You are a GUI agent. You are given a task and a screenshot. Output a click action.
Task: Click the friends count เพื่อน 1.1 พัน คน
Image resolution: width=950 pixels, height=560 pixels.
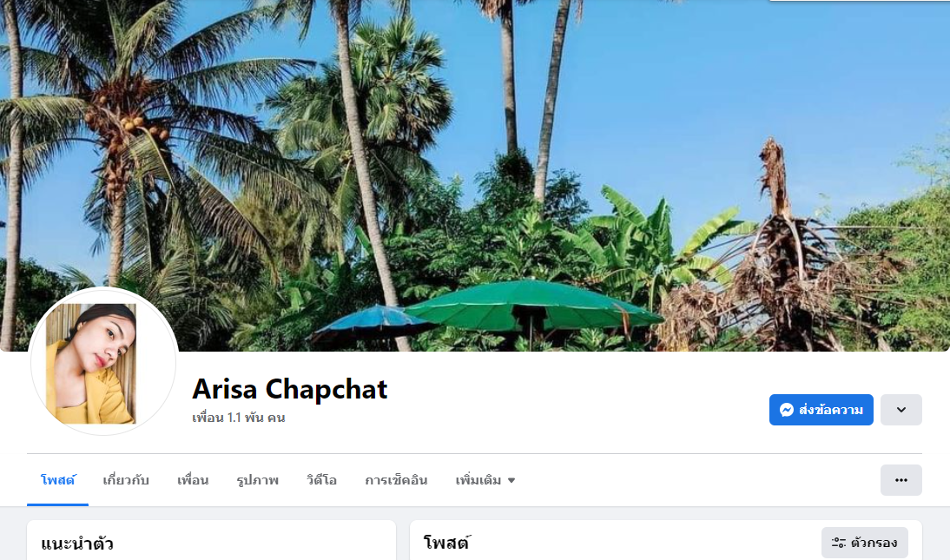coord(238,418)
